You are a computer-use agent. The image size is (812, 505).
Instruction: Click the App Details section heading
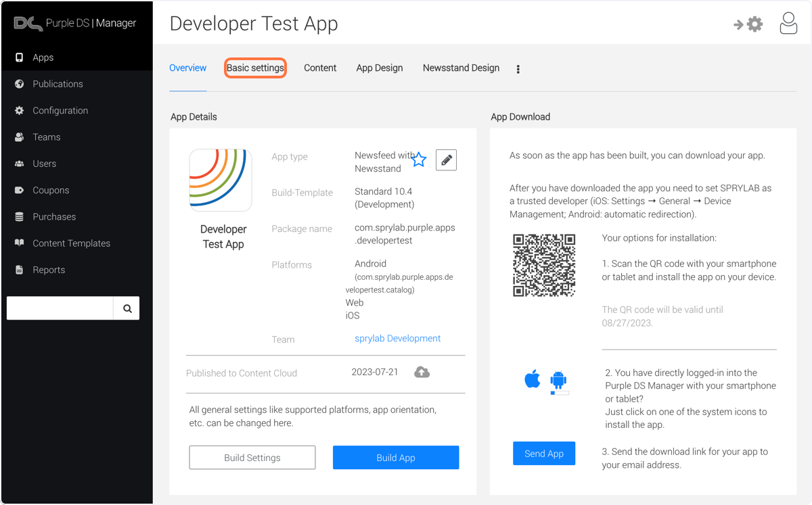click(194, 116)
